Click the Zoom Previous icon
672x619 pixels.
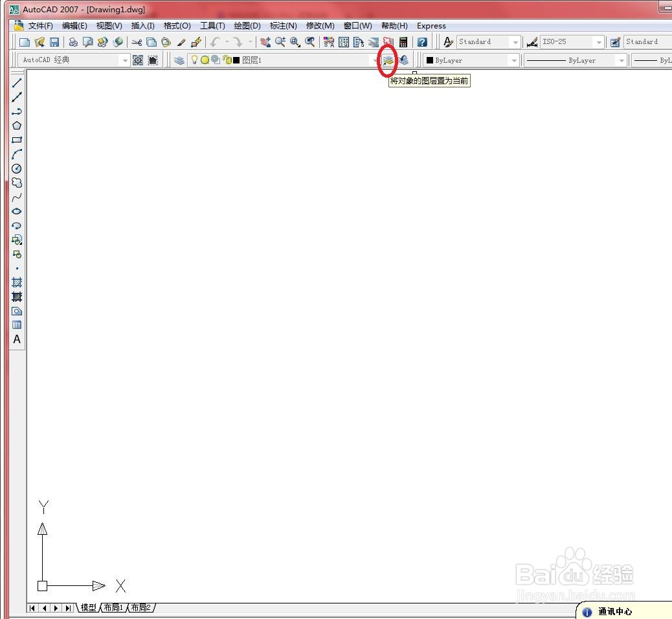coord(310,42)
